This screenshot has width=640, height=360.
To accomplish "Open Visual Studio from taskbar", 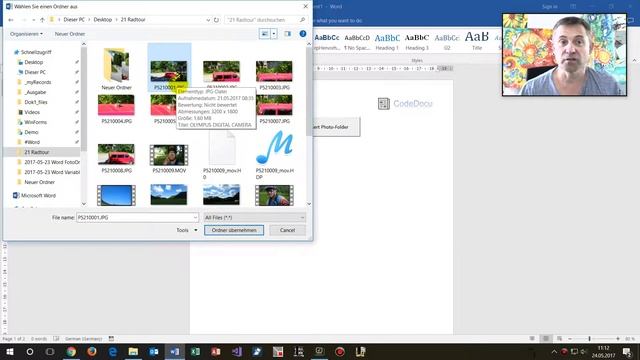I will 237,351.
